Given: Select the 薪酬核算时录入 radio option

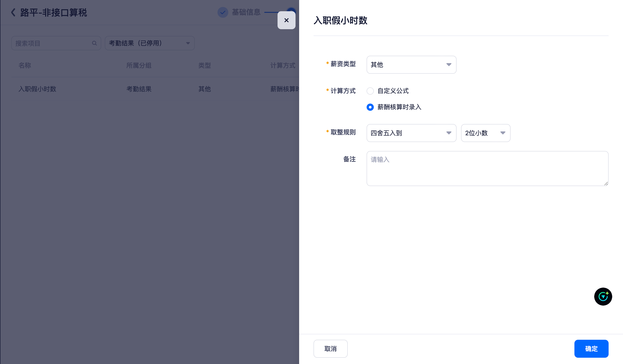Looking at the screenshot, I should coord(370,107).
